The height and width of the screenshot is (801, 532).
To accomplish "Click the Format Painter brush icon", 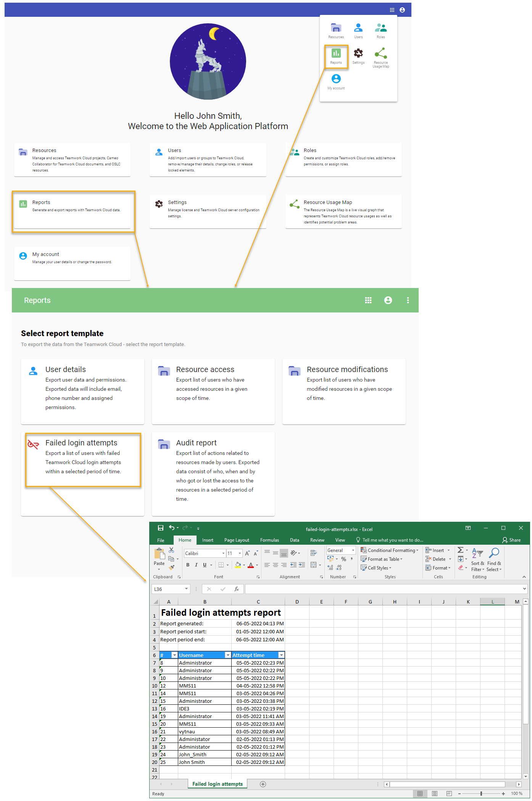I will coord(171,567).
